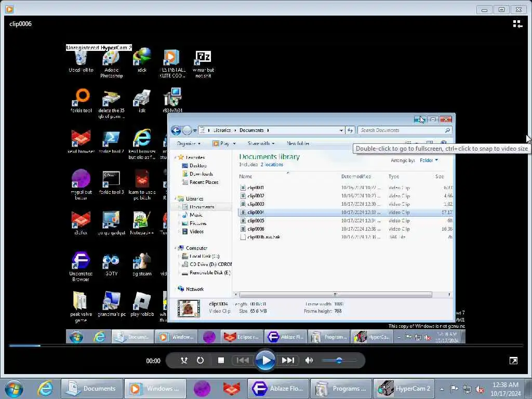Click the GOTY desktop icon in the recording
532x399 pixels.
point(111,264)
